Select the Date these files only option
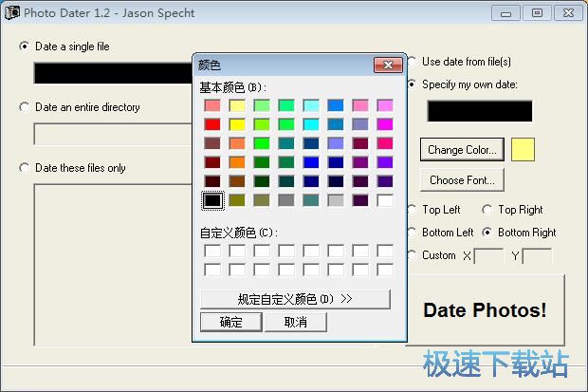The height and width of the screenshot is (392, 588). point(25,168)
